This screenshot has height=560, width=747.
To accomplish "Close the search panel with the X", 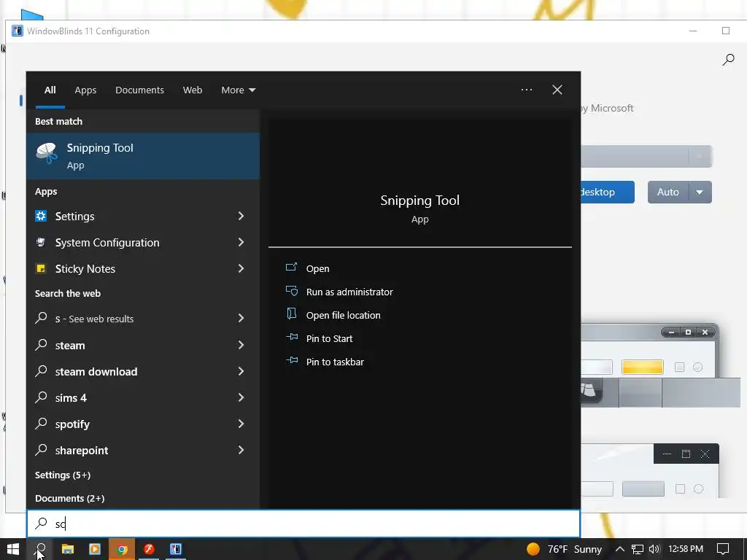I will (557, 90).
